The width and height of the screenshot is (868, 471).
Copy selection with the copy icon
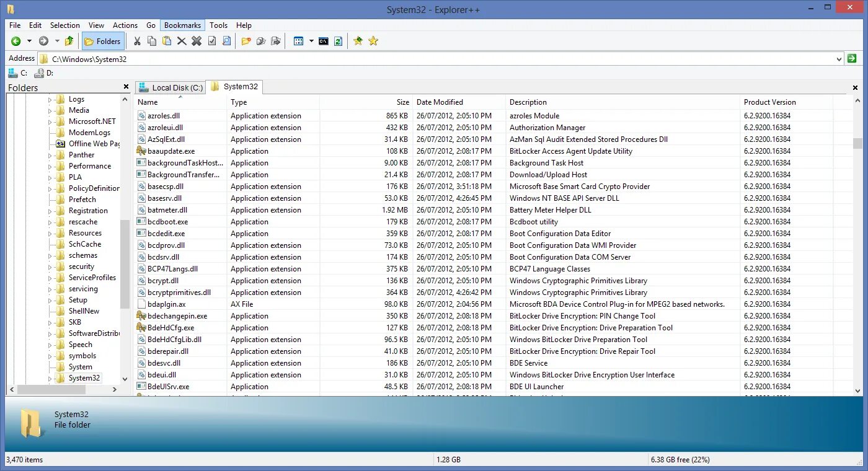152,41
